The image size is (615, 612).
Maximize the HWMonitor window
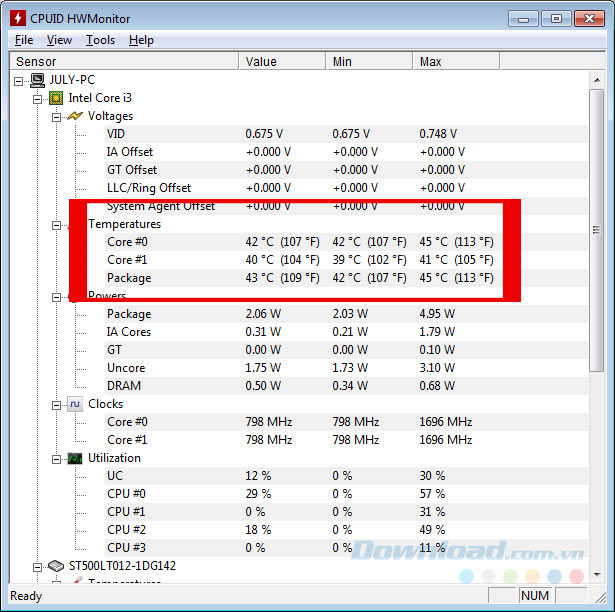click(556, 18)
